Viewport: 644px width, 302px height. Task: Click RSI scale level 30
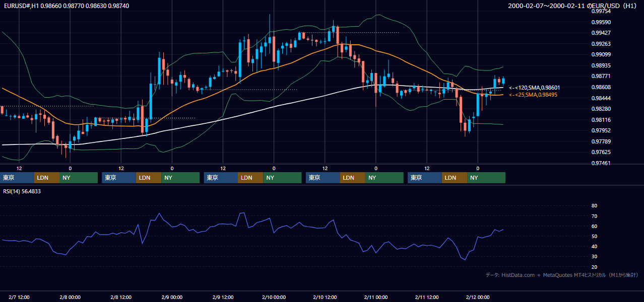(x=594, y=257)
